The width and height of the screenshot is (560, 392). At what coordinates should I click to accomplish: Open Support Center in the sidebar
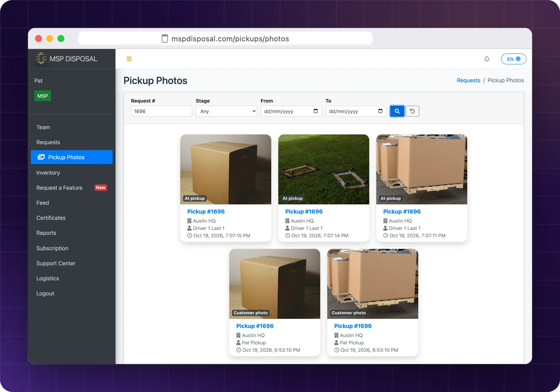coord(56,263)
